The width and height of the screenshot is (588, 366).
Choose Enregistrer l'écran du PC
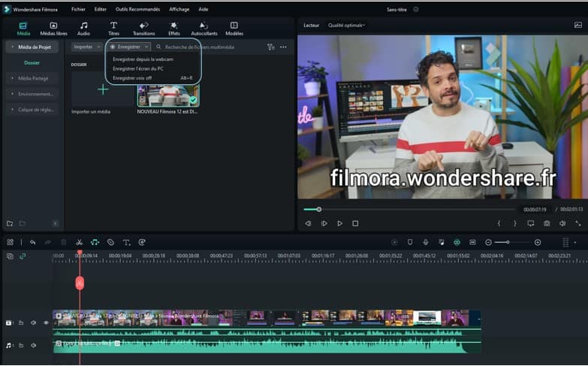(138, 68)
